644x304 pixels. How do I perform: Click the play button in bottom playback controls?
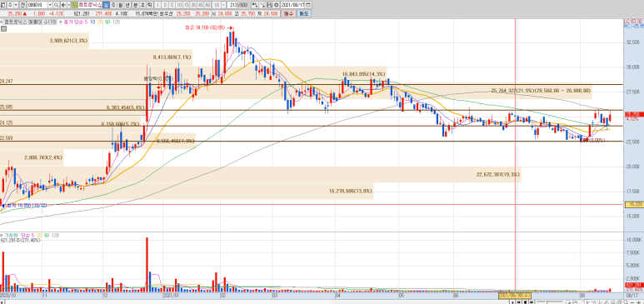pos(512,302)
